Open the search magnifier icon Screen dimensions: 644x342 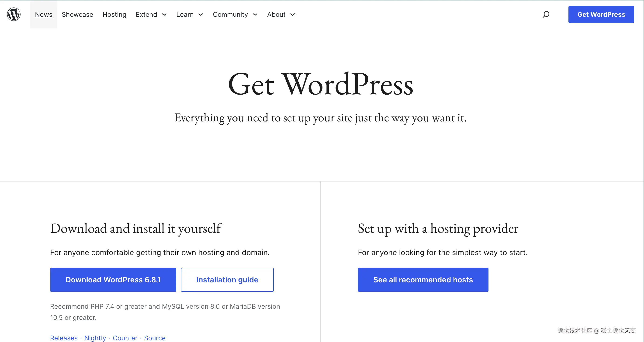546,14
